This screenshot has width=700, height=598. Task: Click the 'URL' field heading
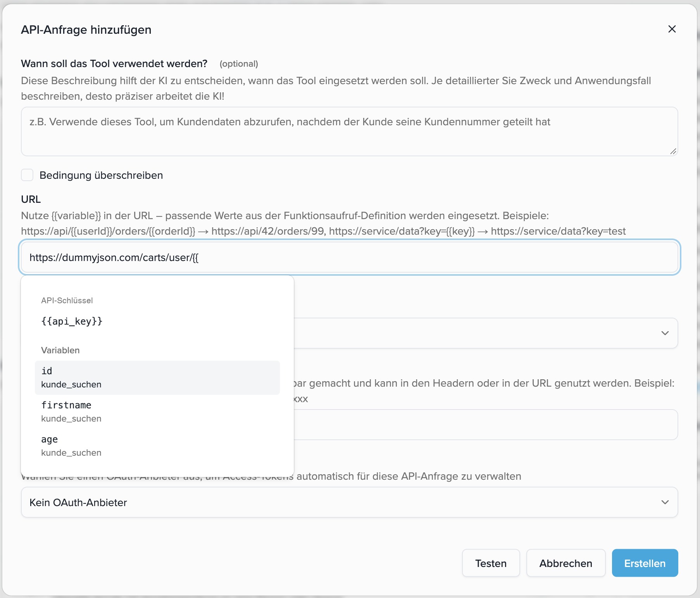click(x=31, y=199)
